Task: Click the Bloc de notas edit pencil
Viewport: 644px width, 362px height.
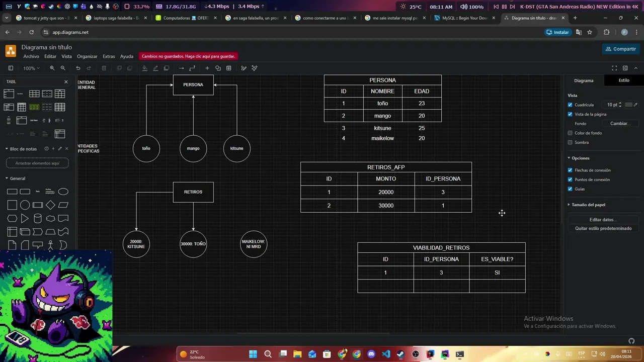Action: [60, 149]
